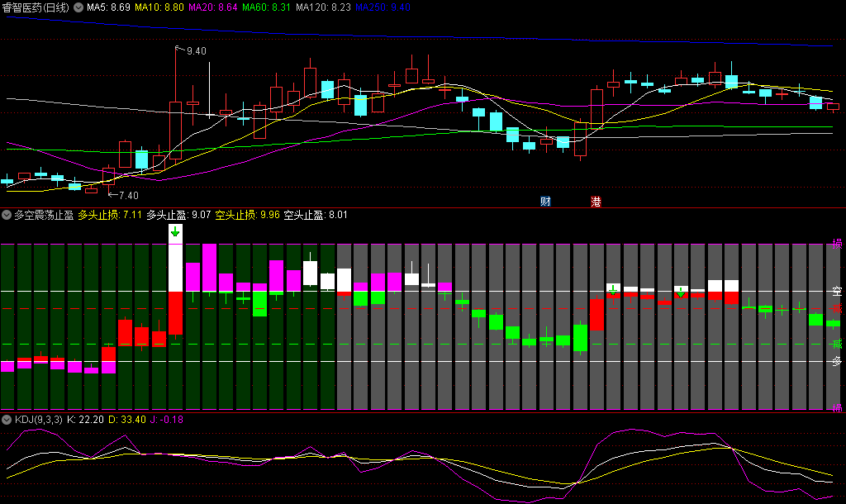This screenshot has width=846, height=504.
Task: Open the dropdown next to 睿智医药(日线) title
Action: point(78,7)
